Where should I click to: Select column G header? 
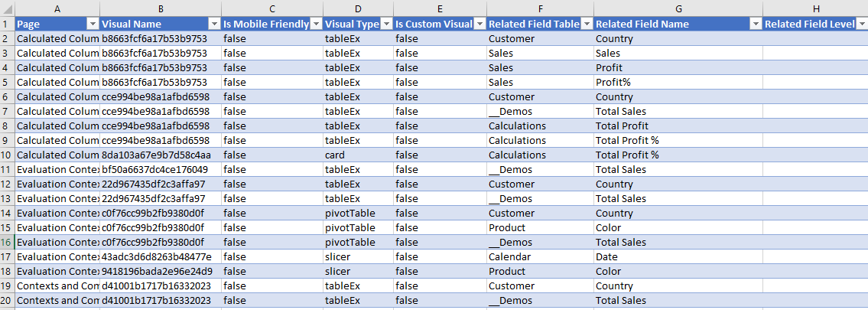(x=678, y=8)
